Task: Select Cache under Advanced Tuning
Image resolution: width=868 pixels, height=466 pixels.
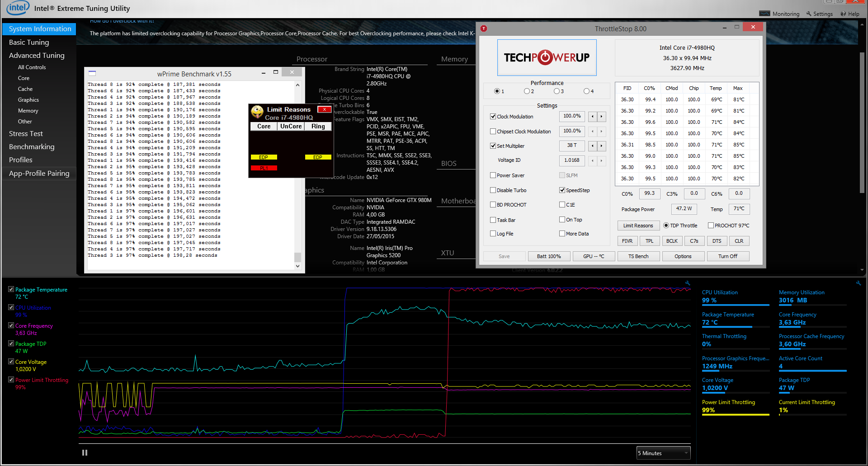Action: [25, 89]
